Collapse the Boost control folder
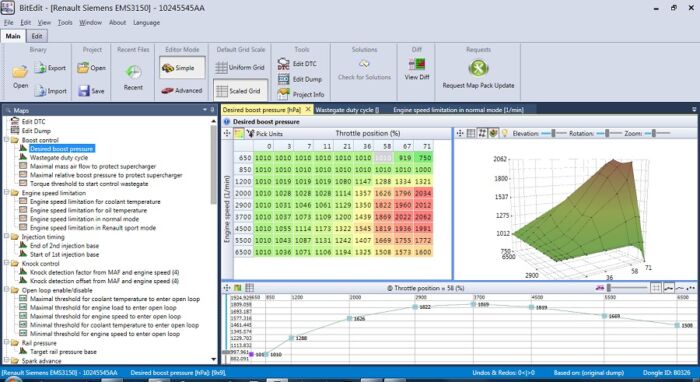700x382 pixels. [x=7, y=140]
